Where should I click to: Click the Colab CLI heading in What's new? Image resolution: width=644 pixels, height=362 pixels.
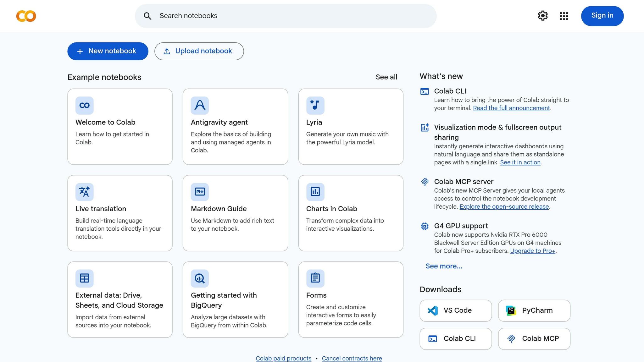pyautogui.click(x=450, y=91)
